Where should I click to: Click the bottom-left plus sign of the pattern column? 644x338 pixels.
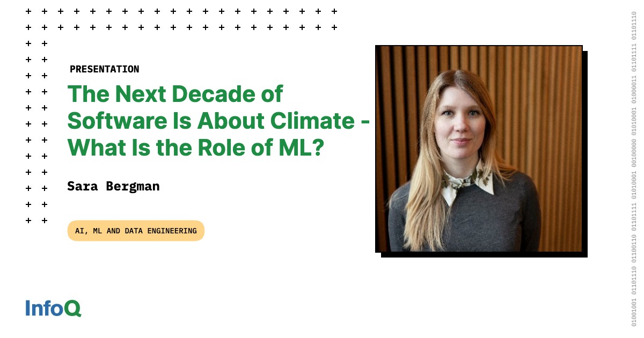click(x=28, y=220)
